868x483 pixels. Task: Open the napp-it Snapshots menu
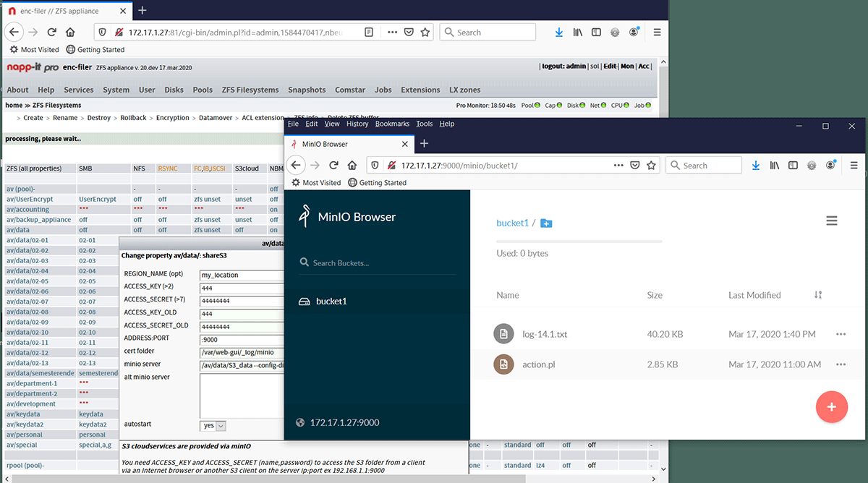307,90
